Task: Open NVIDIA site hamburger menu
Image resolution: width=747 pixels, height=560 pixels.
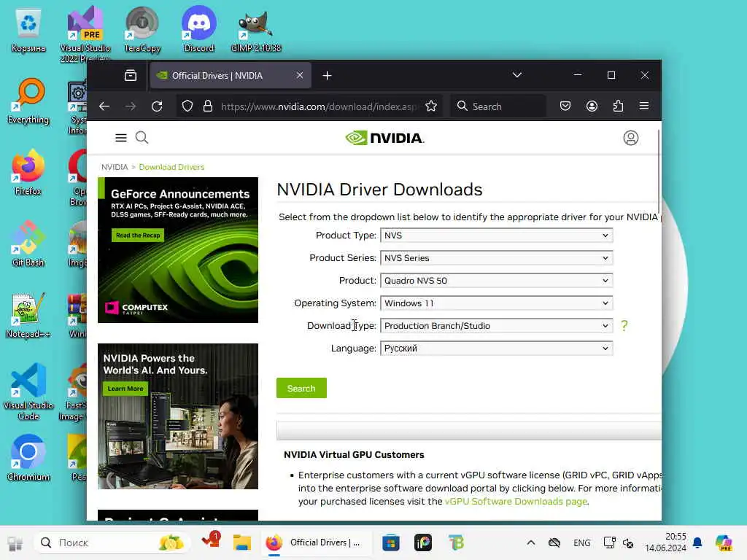Action: pos(121,138)
